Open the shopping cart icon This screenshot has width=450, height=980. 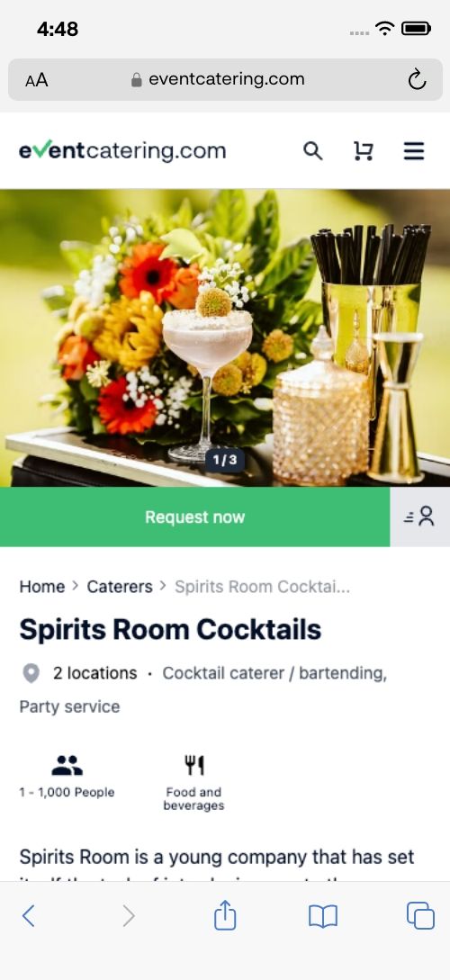click(363, 150)
